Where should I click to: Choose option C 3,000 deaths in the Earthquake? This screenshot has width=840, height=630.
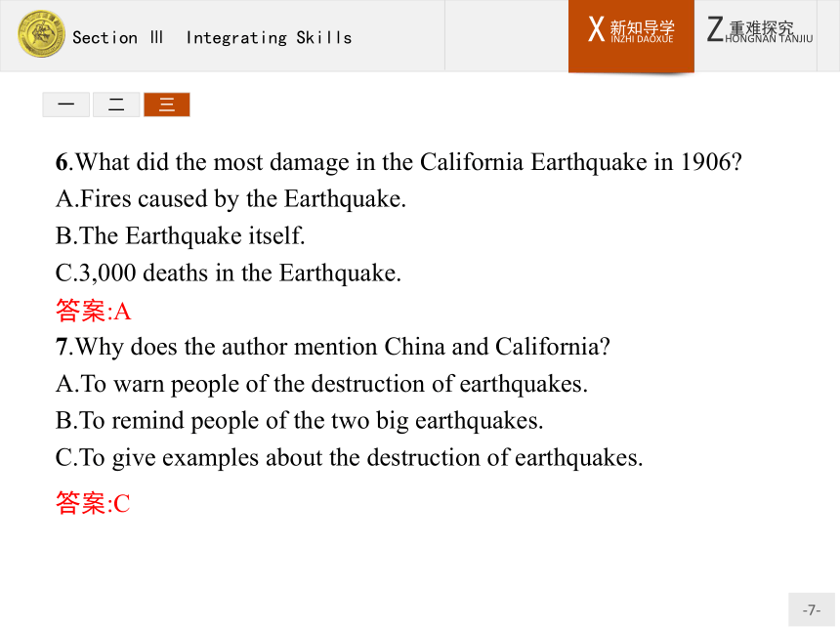coord(229,273)
